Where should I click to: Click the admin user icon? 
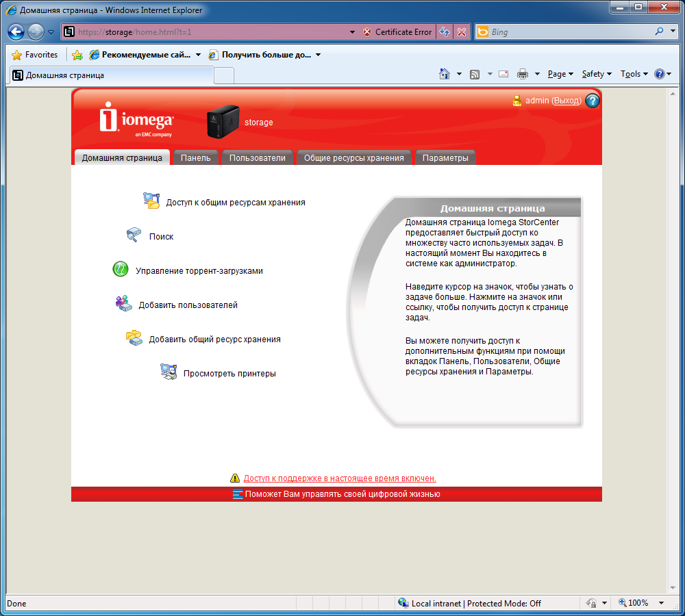point(516,101)
